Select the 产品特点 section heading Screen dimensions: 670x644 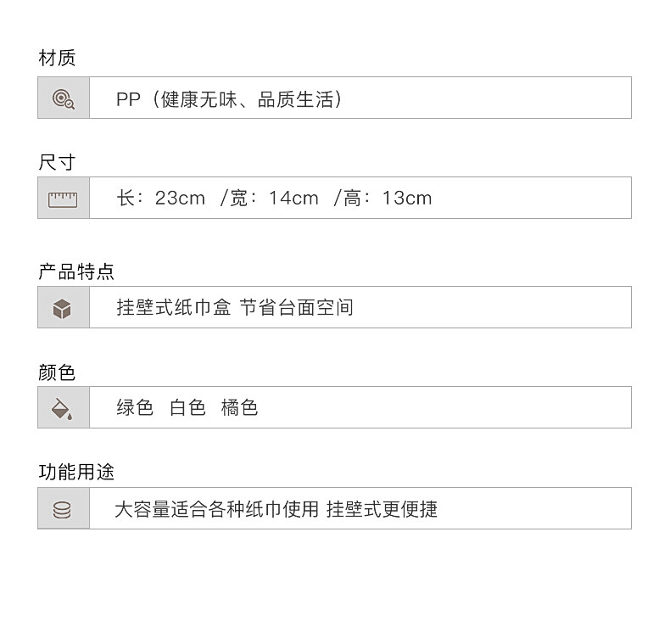coord(76,272)
